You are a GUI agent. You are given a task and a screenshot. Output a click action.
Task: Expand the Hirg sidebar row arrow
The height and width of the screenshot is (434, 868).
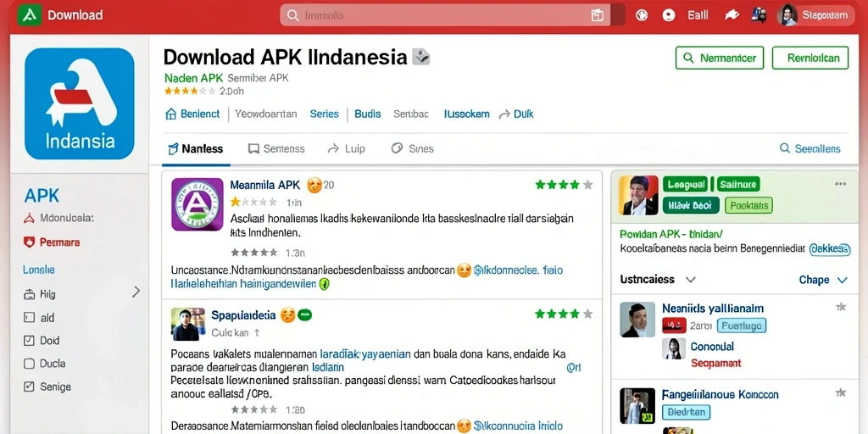136,292
